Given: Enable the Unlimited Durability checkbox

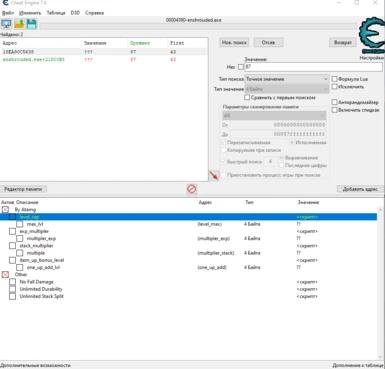Looking at the screenshot, I should pos(12,289).
